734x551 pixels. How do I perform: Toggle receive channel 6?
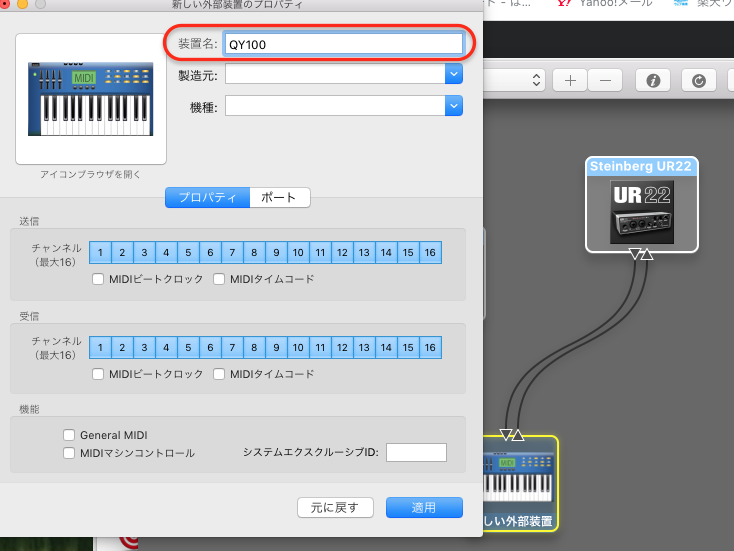(210, 348)
